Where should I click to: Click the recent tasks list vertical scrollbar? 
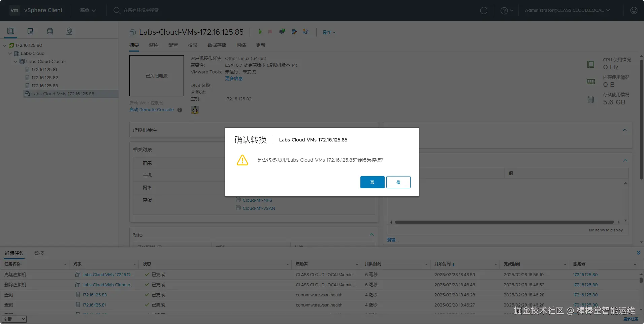[x=641, y=280]
